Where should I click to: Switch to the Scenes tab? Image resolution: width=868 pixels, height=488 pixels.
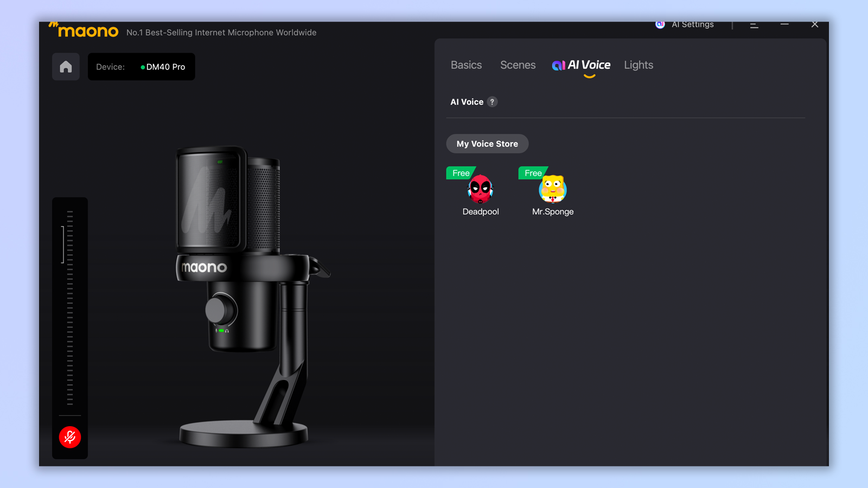[518, 65]
